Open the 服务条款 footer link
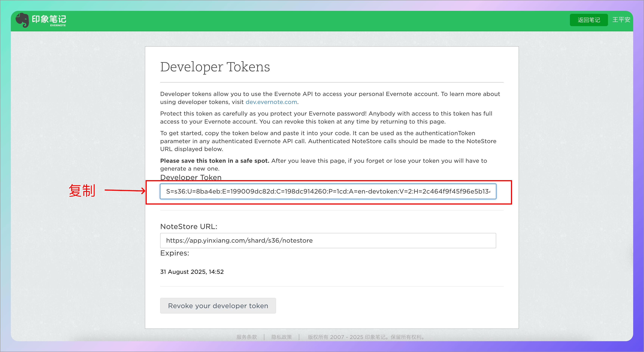644x352 pixels. pyautogui.click(x=247, y=337)
